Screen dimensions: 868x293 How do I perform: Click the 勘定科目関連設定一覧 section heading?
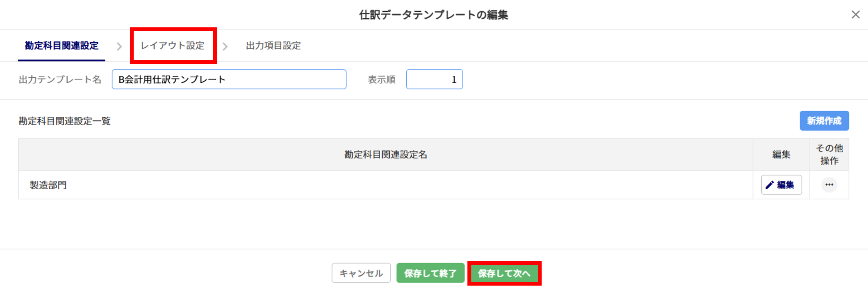pyautogui.click(x=65, y=121)
